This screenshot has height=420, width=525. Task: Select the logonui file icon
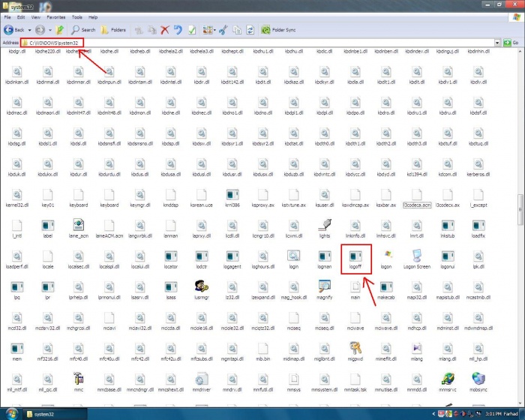(x=448, y=256)
